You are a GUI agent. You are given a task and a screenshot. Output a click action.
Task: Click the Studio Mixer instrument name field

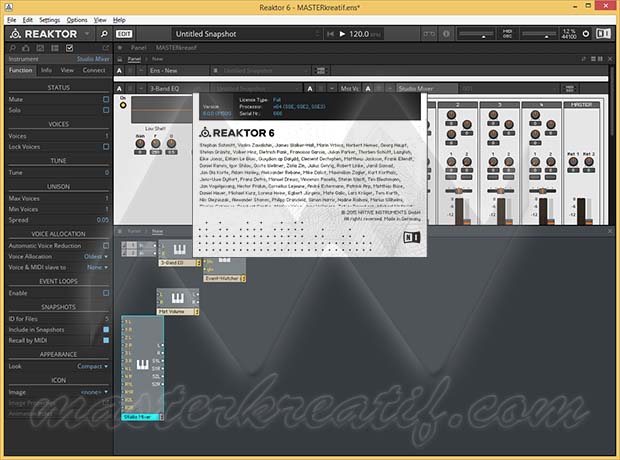pos(93,59)
